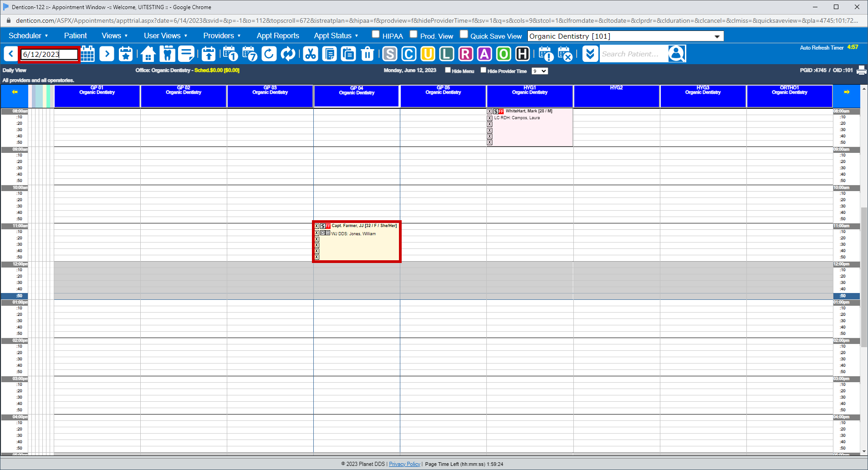Image resolution: width=868 pixels, height=470 pixels.
Task: Open the delete appointment trash icon
Action: point(368,54)
